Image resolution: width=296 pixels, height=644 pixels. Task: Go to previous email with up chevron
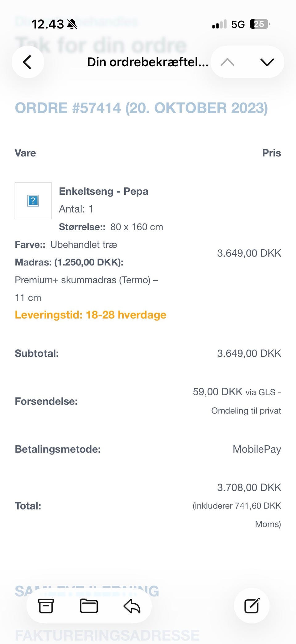point(228,62)
